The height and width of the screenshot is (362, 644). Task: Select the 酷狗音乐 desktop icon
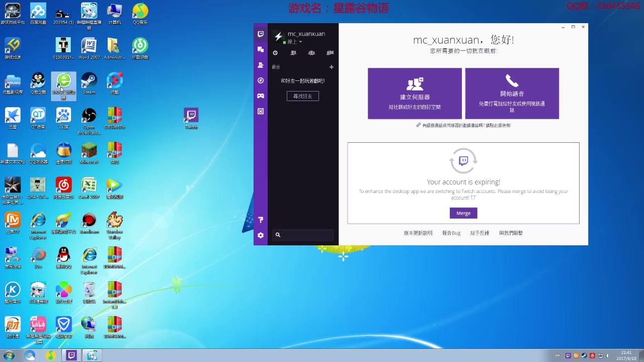pos(13,293)
